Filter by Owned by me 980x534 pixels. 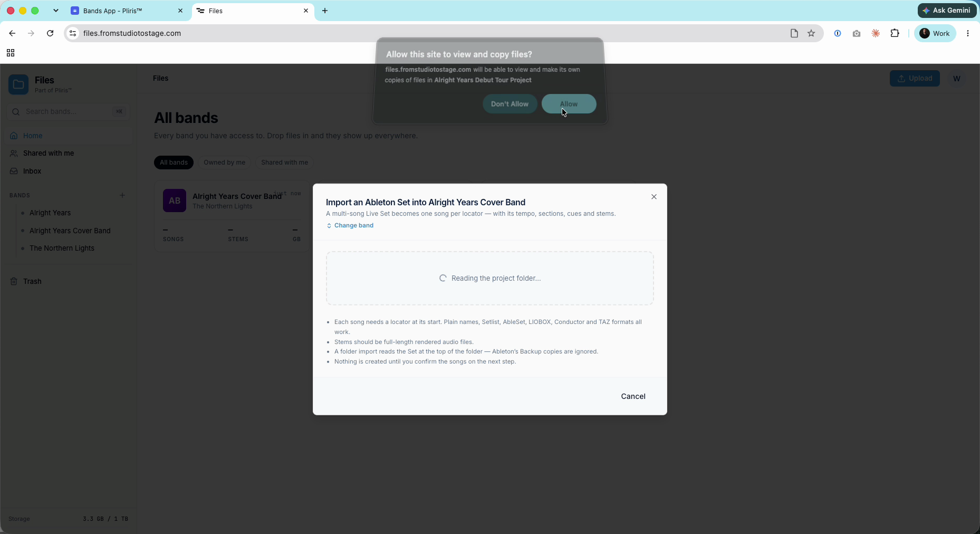coord(224,163)
